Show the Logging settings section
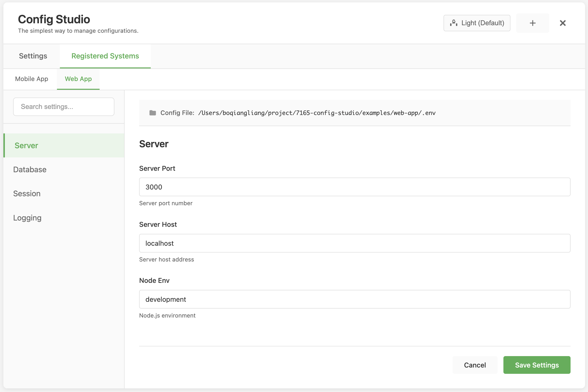Image resolution: width=588 pixels, height=392 pixels. click(27, 218)
